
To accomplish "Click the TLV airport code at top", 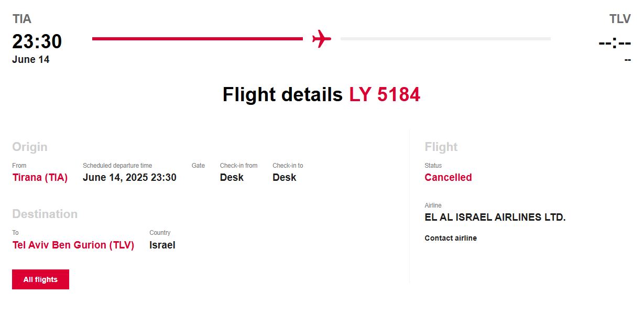I will pyautogui.click(x=620, y=19).
